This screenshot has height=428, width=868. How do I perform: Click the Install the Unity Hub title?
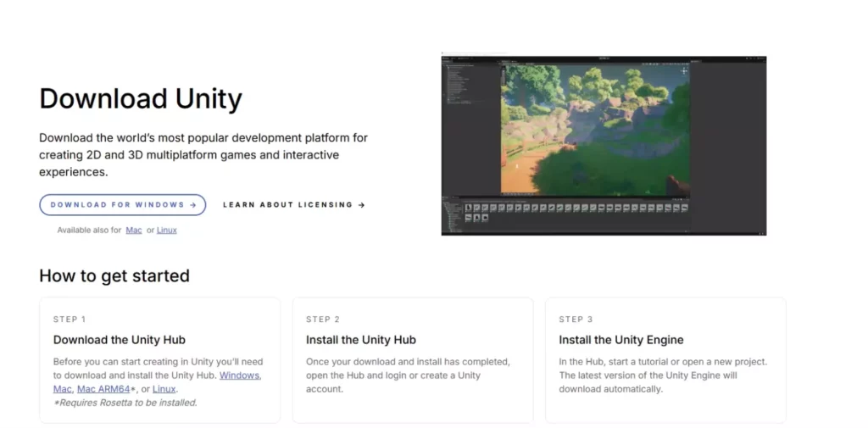pos(361,340)
